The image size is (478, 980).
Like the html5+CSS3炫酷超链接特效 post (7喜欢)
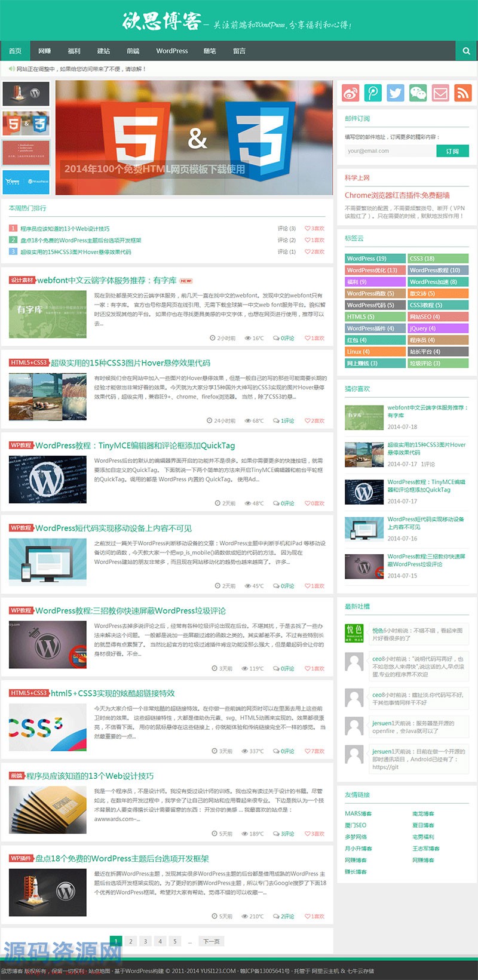pyautogui.click(x=314, y=751)
